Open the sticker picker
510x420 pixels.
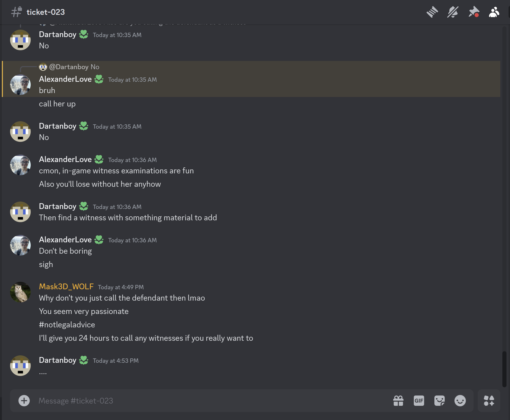(x=439, y=401)
